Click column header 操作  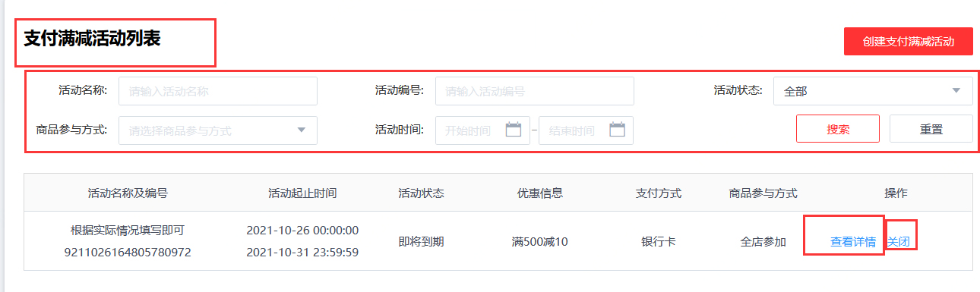click(x=896, y=193)
